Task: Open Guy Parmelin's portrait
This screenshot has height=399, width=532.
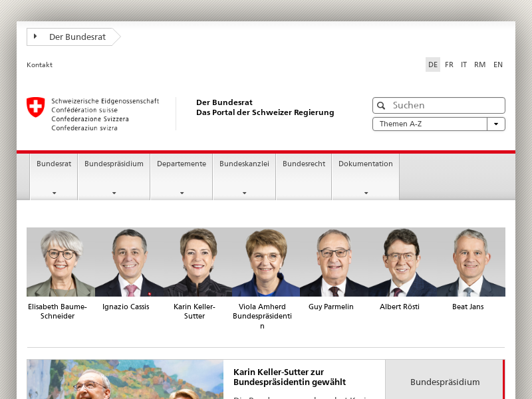Action: (334, 262)
